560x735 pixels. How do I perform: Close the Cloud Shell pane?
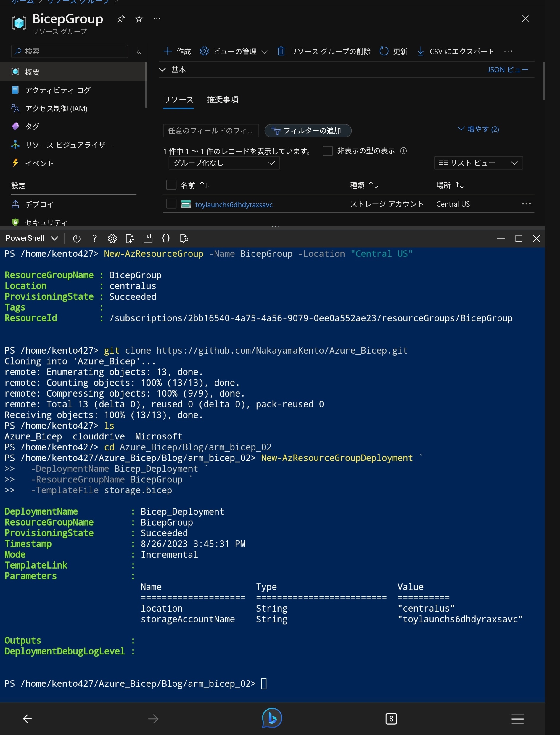(x=536, y=238)
